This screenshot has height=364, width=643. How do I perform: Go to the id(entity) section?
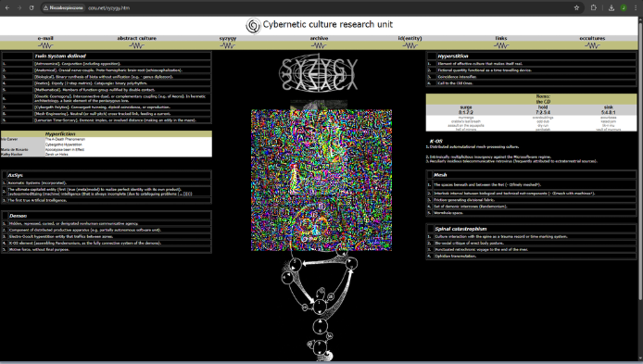pyautogui.click(x=410, y=38)
